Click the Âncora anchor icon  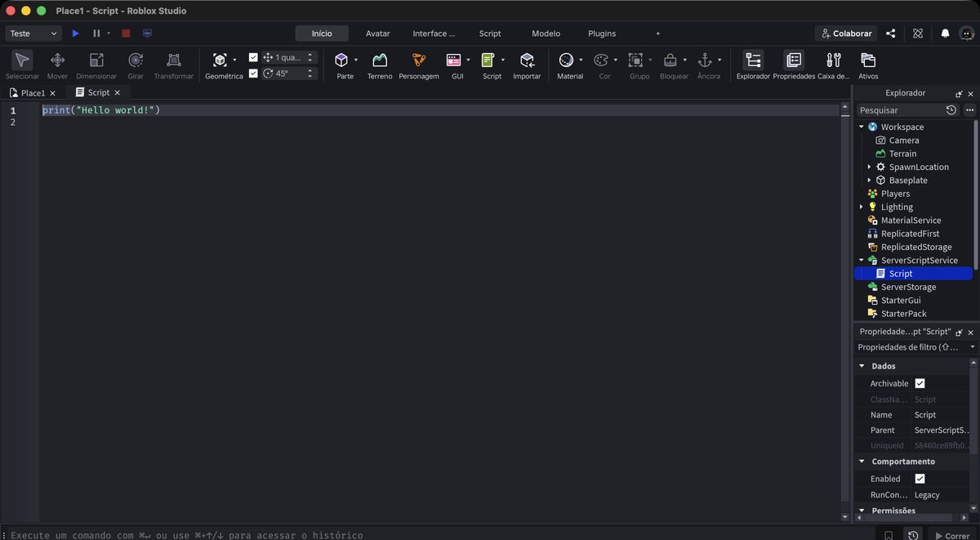(705, 60)
